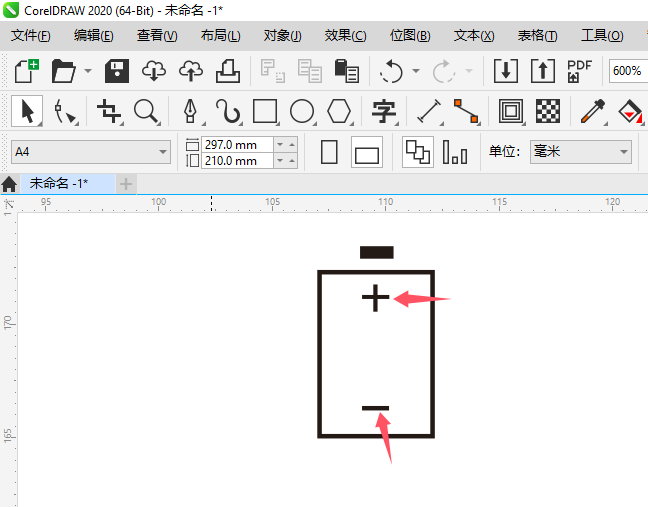The image size is (648, 507).
Task: Expand the open file dropdown arrow
Action: pyautogui.click(x=88, y=71)
